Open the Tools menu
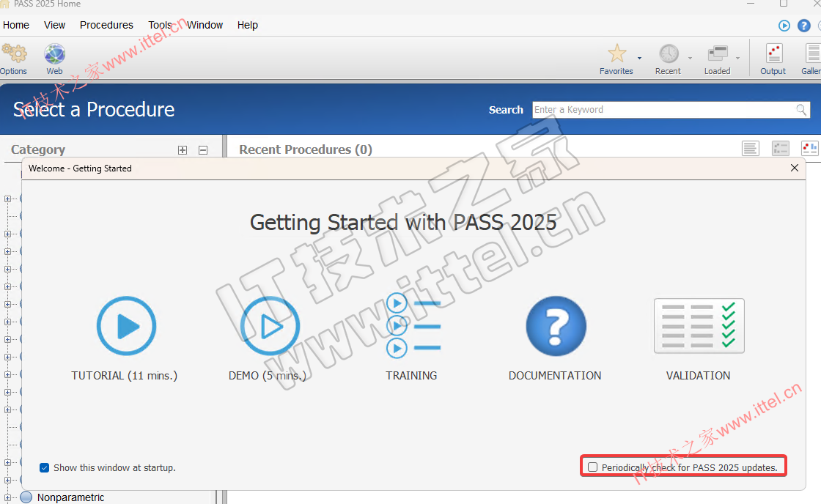 [x=161, y=25]
